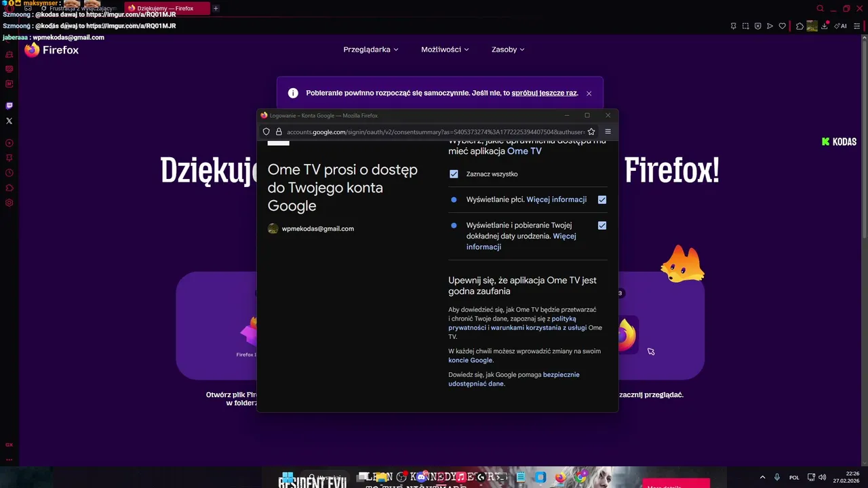The image size is (868, 488).
Task: Toggle the 'Zaznacz wszystko' checkbox
Action: pos(454,174)
